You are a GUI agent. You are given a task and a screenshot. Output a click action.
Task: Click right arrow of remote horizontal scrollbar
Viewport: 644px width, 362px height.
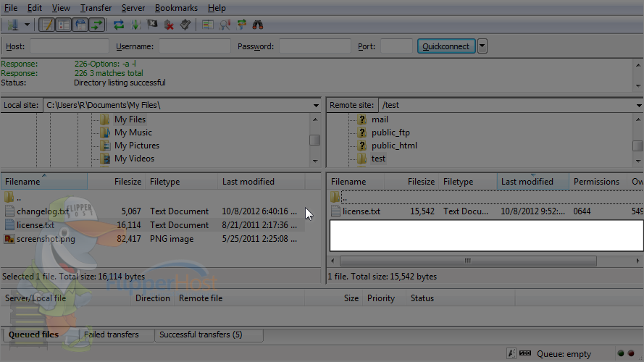[x=637, y=261]
